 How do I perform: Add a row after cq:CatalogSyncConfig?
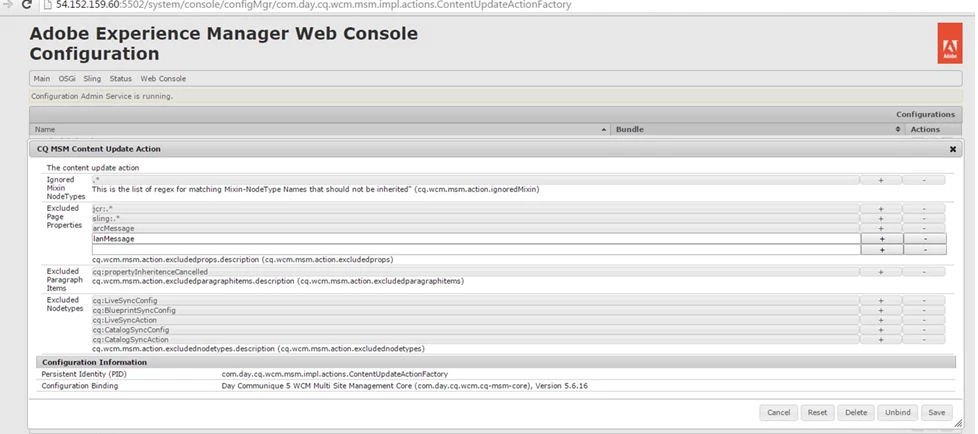coord(881,330)
